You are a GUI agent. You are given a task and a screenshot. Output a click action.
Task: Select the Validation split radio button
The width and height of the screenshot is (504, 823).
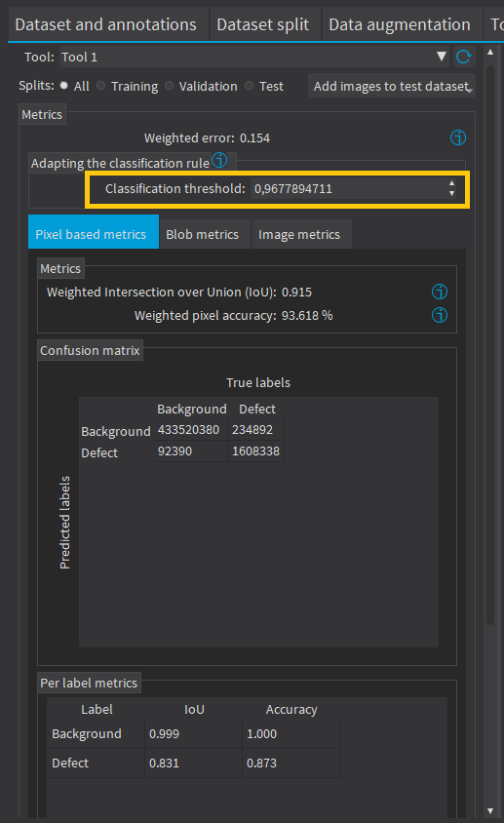pos(169,86)
